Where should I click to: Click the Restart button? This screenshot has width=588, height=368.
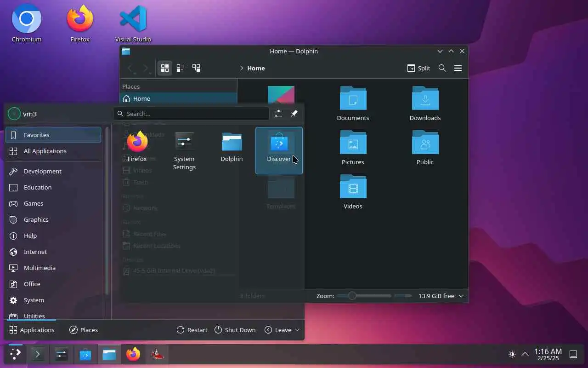pos(192,330)
